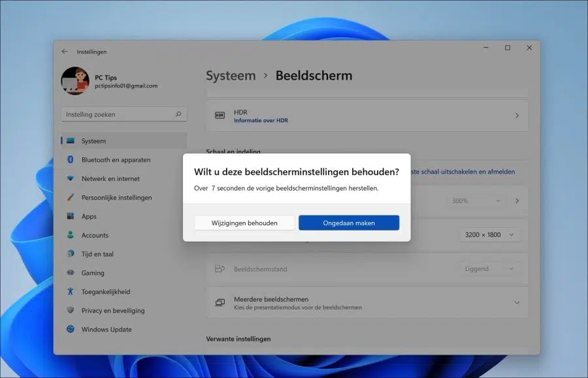Click the Beeldschermstand icon
The height and width of the screenshot is (378, 588).
[x=220, y=268]
